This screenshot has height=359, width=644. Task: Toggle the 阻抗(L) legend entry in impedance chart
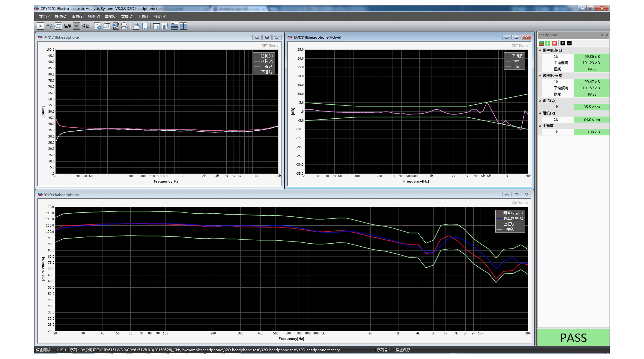point(266,56)
